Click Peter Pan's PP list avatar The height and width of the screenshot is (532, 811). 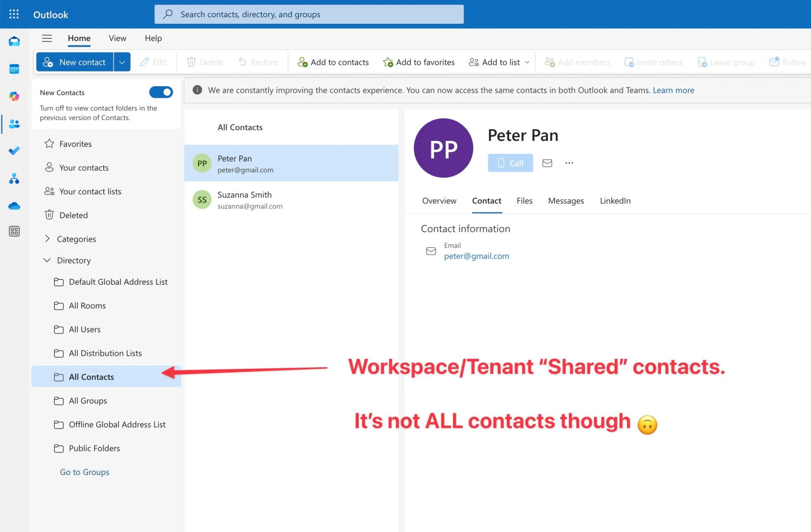(x=202, y=164)
